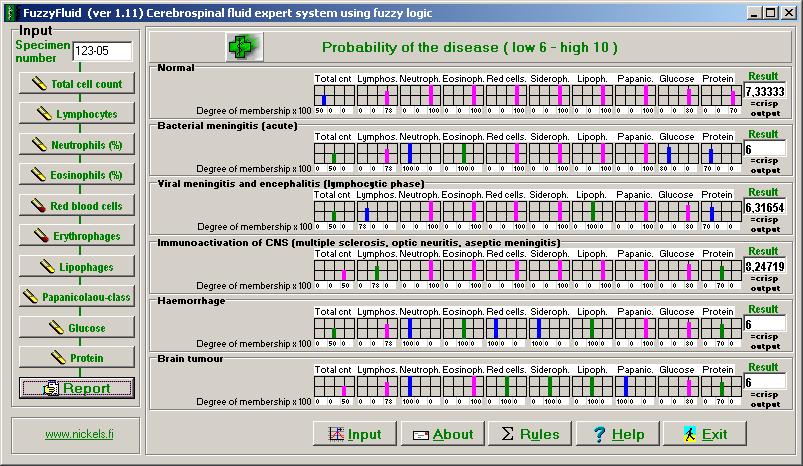This screenshot has height=466, width=803.
Task: Open the Papanicolaou-class input
Action: [77, 296]
